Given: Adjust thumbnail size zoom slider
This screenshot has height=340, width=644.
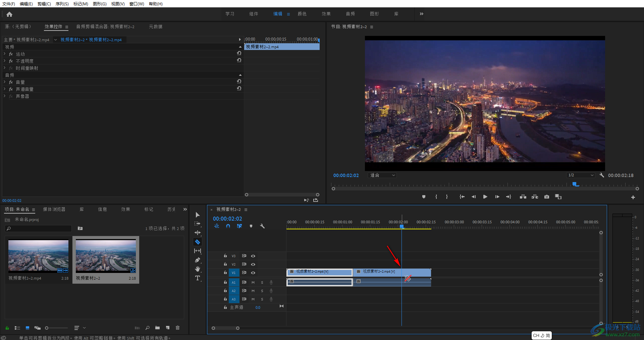Looking at the screenshot, I should [x=56, y=328].
